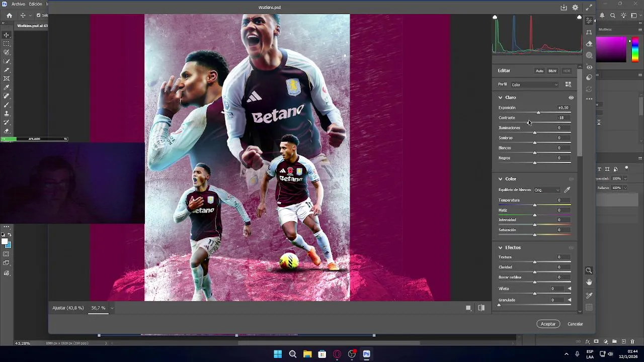Toggle before/after split view icon
Image resolution: width=644 pixels, height=362 pixels.
pos(481,308)
